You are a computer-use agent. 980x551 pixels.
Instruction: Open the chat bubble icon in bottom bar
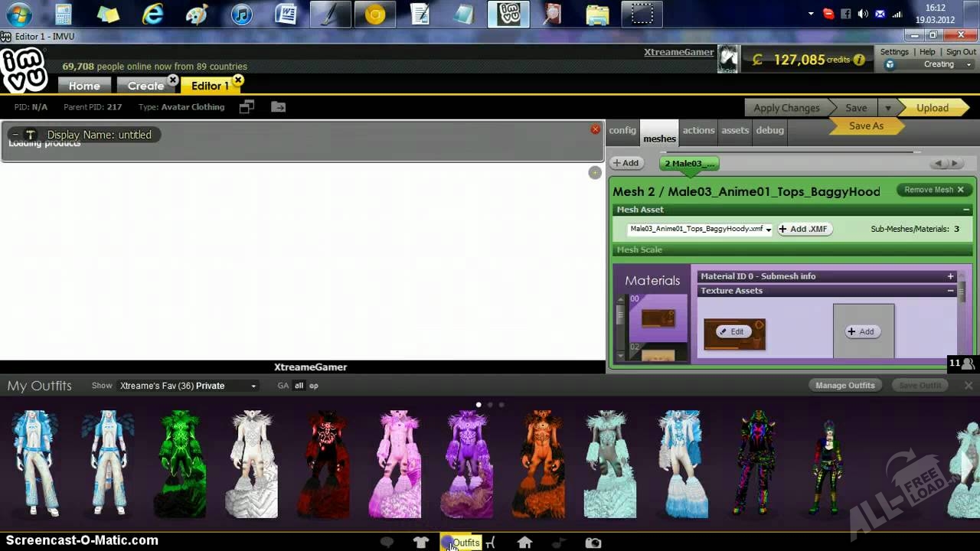pyautogui.click(x=387, y=543)
